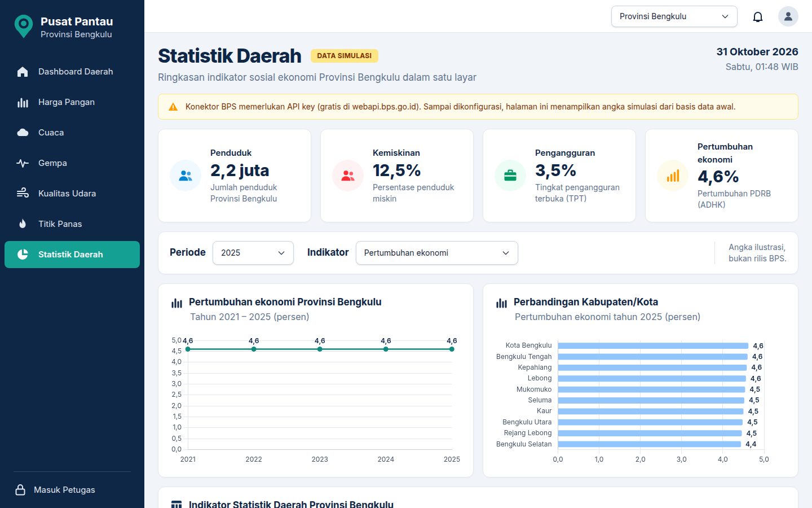Viewport: 812px width, 508px height.
Task: Click the Rejang Lebong bar
Action: 650,433
